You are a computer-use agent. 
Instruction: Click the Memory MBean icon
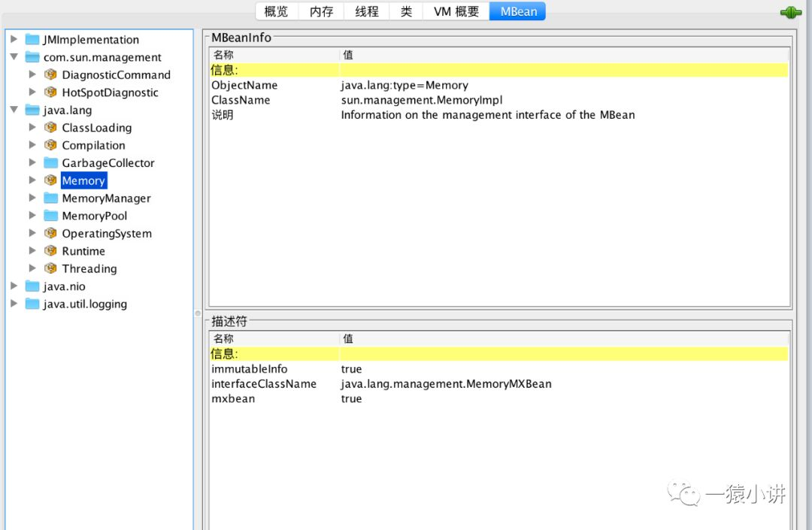[50, 180]
